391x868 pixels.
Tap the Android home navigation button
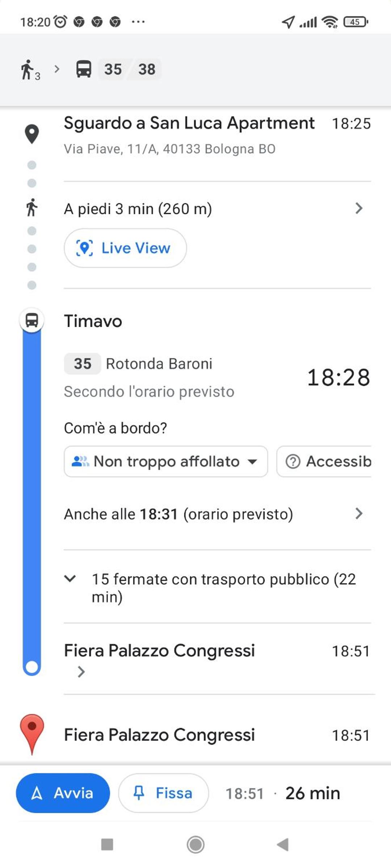[x=195, y=844]
